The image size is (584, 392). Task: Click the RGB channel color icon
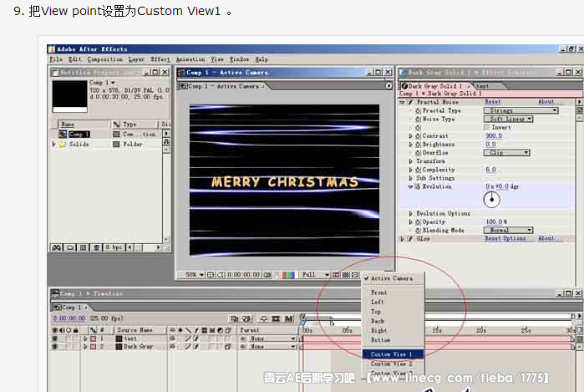(288, 275)
